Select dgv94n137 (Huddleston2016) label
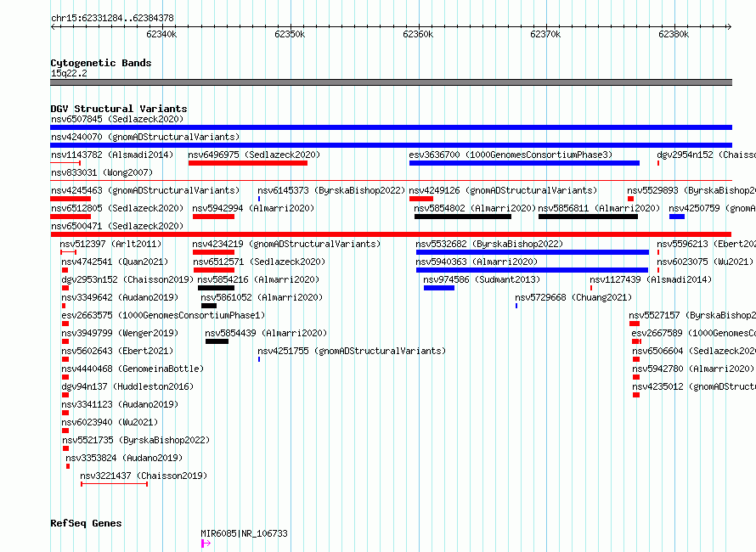Image resolution: width=756 pixels, height=552 pixels. [127, 386]
